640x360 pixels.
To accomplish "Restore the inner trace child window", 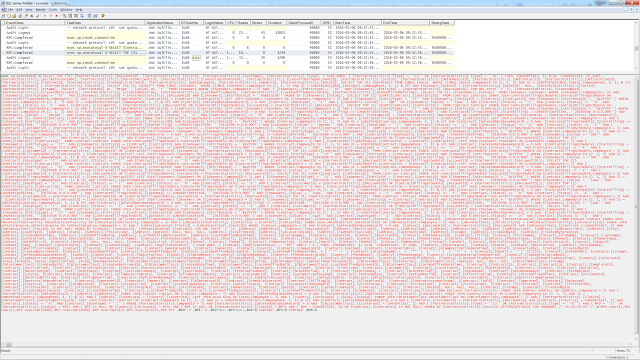I will (631, 9).
